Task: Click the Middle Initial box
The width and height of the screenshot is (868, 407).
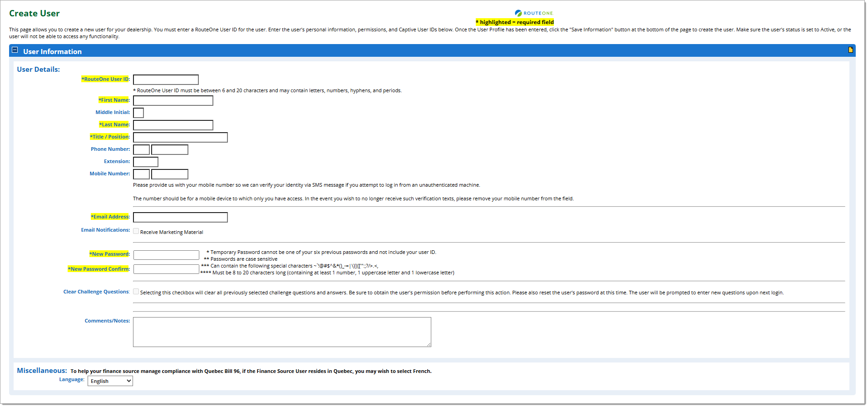Action: pyautogui.click(x=138, y=113)
